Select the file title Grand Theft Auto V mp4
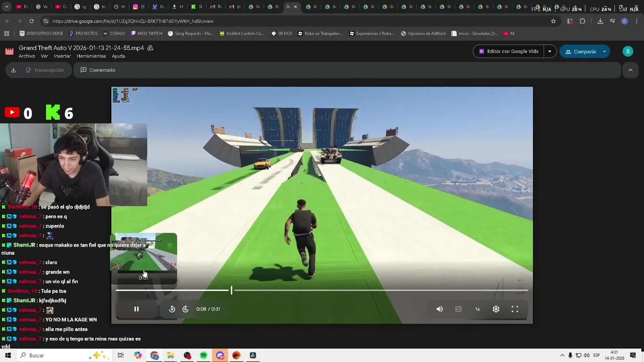Viewport: 644px width, 362px height. coord(82,48)
